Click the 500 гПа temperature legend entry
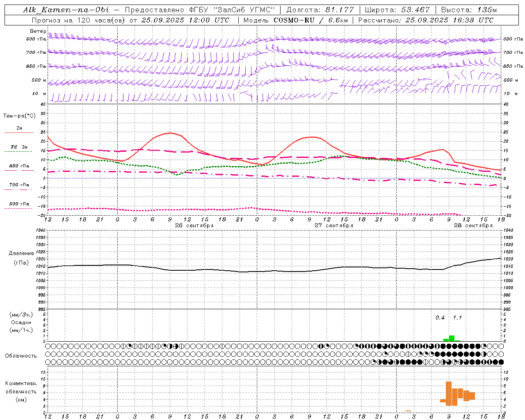Screen dimensions: 525x420 (19, 204)
